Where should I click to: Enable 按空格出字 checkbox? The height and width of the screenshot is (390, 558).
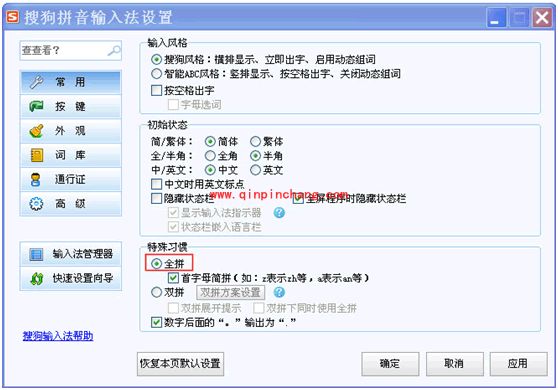pos(157,90)
